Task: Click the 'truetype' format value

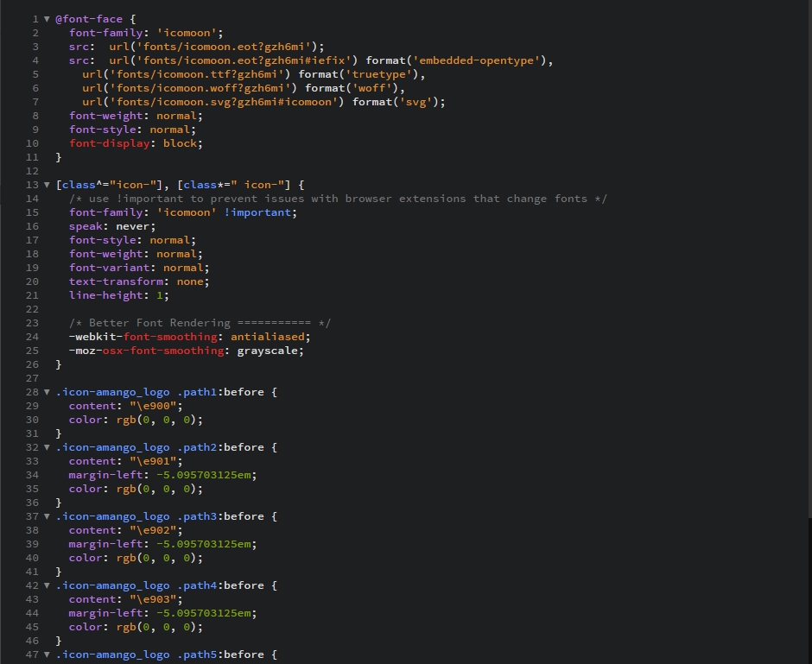Action: tap(378, 74)
